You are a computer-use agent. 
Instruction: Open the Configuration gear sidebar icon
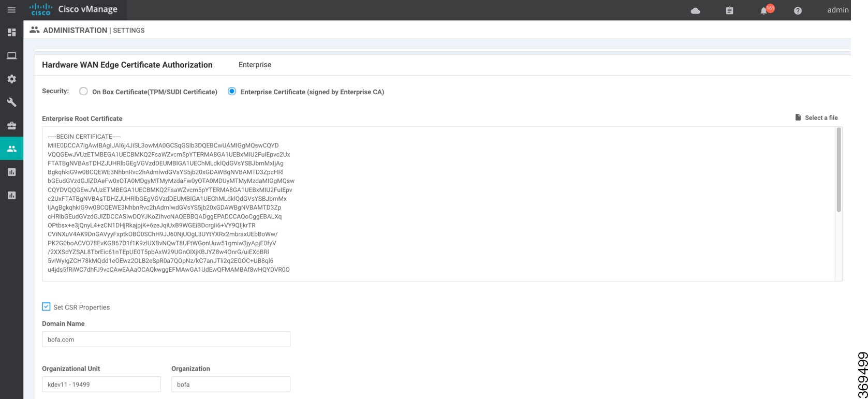click(x=11, y=79)
